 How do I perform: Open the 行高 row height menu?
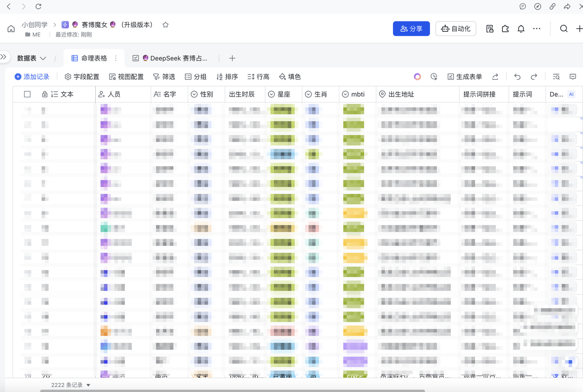(x=258, y=76)
